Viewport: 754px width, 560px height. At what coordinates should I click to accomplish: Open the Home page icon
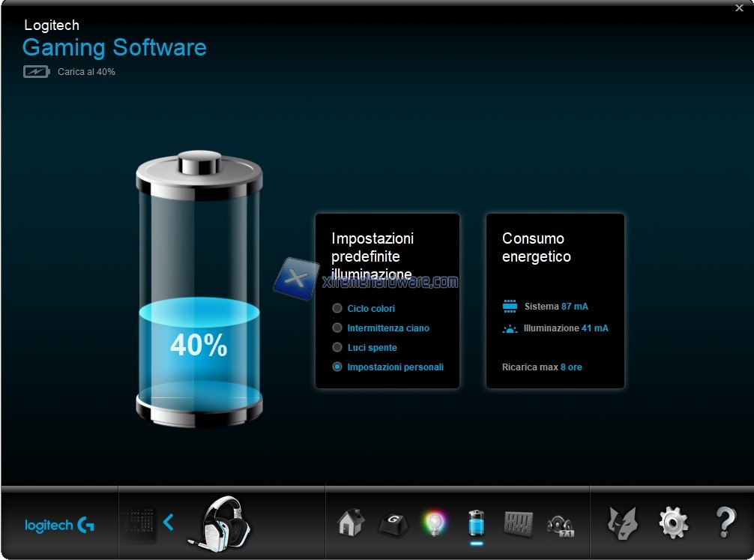point(350,522)
